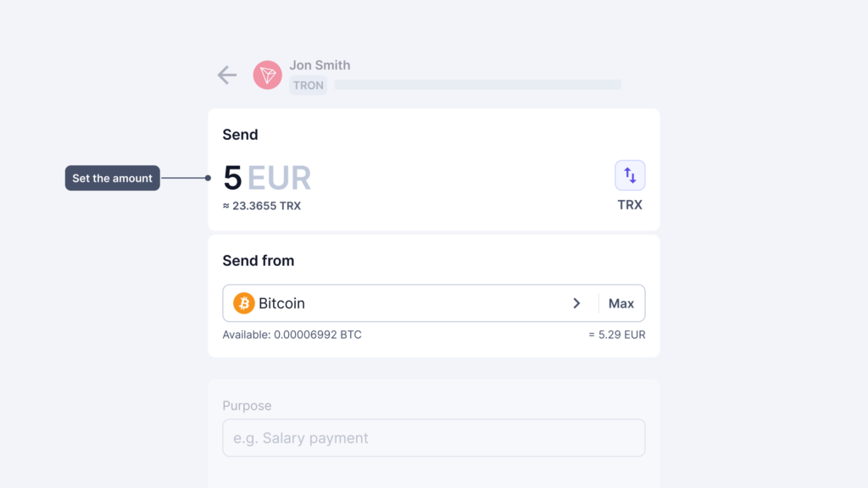Click the Jon Smith recipient name
The height and width of the screenshot is (488, 868).
(x=320, y=65)
